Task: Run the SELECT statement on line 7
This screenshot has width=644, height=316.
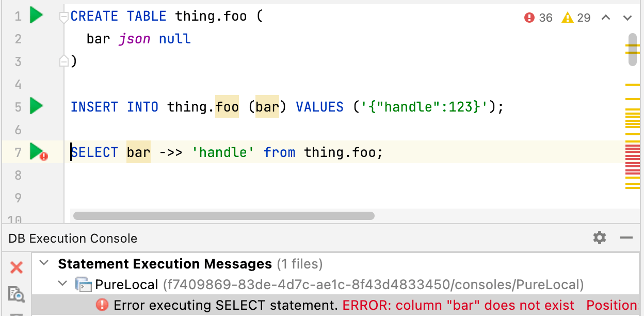Action: tap(34, 152)
